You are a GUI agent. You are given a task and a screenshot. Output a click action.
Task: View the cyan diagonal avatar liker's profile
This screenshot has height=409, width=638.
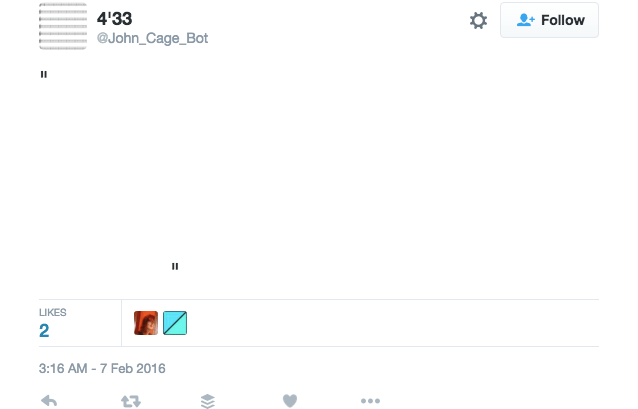175,323
